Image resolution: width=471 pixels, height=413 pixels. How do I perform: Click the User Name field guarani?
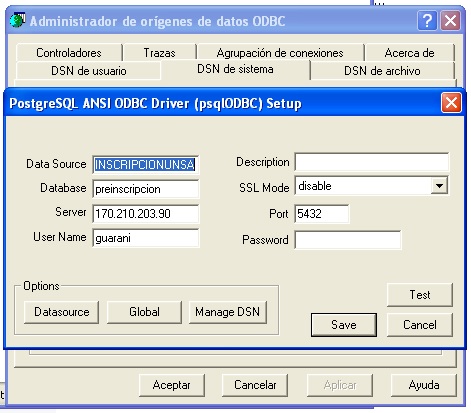pyautogui.click(x=146, y=238)
